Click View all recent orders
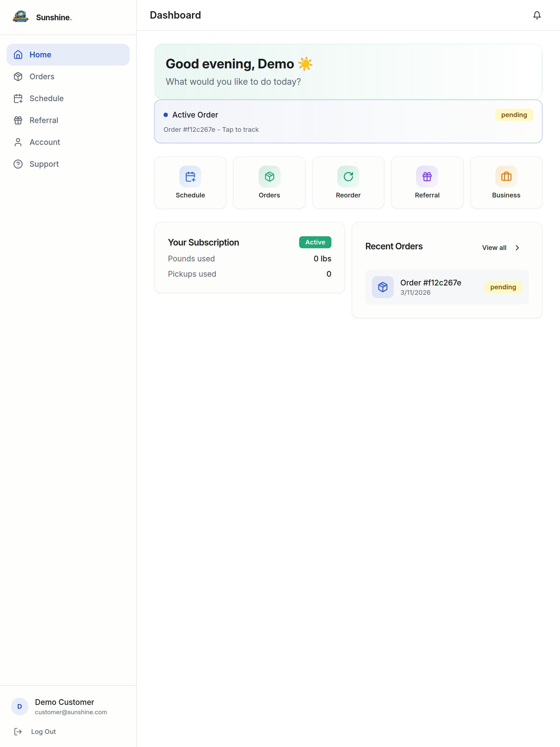 click(x=494, y=247)
